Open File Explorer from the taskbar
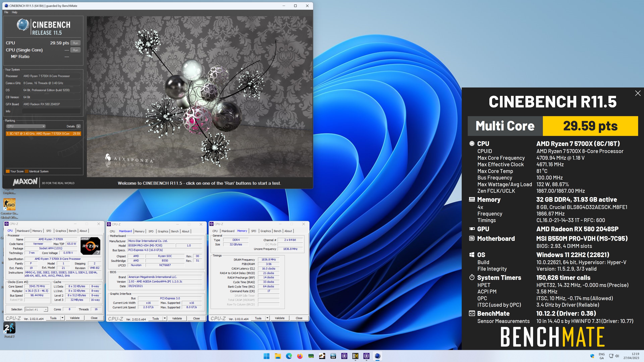The height and width of the screenshot is (362, 644). point(278,356)
